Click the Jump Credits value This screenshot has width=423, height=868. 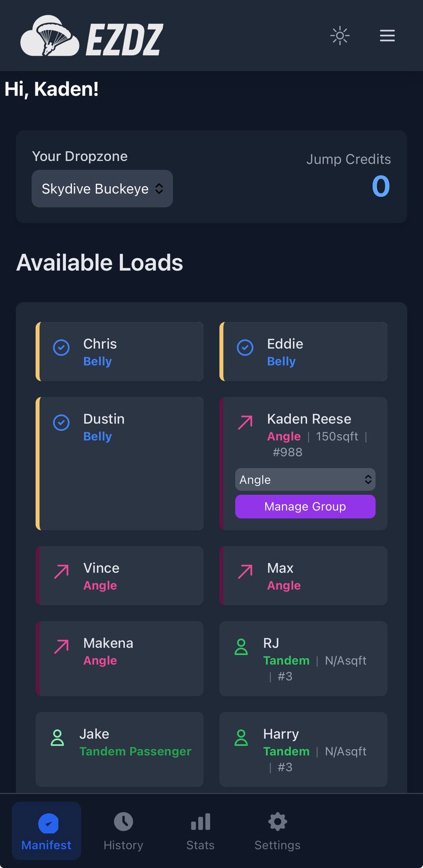tap(381, 186)
